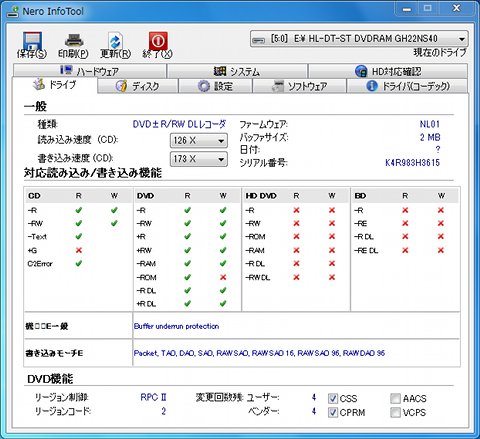Click the BD -RE DL write cross icon

coord(441,250)
